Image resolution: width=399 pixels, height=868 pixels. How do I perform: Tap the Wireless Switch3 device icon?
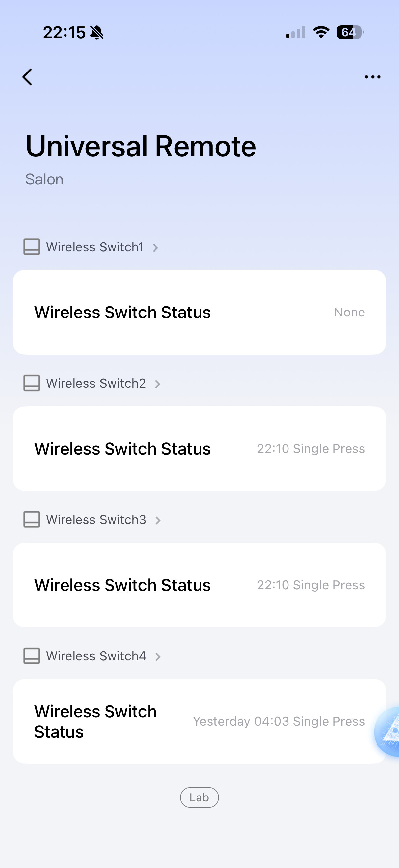tap(32, 520)
